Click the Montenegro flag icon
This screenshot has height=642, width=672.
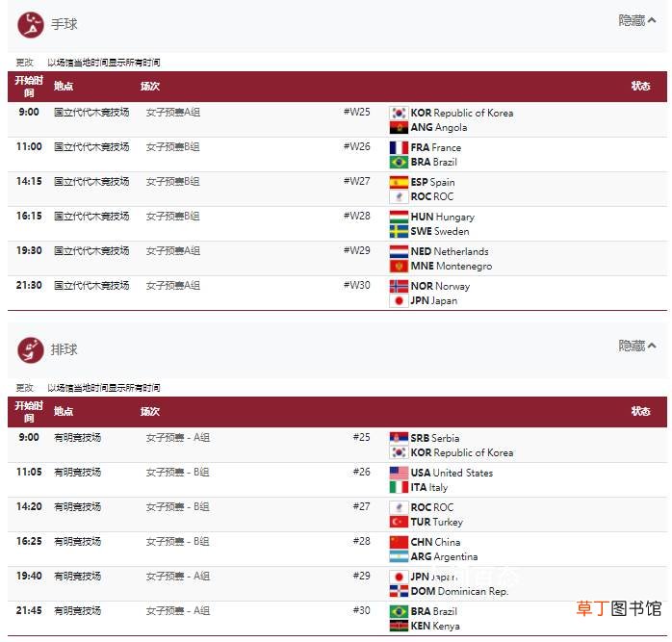[x=399, y=267]
